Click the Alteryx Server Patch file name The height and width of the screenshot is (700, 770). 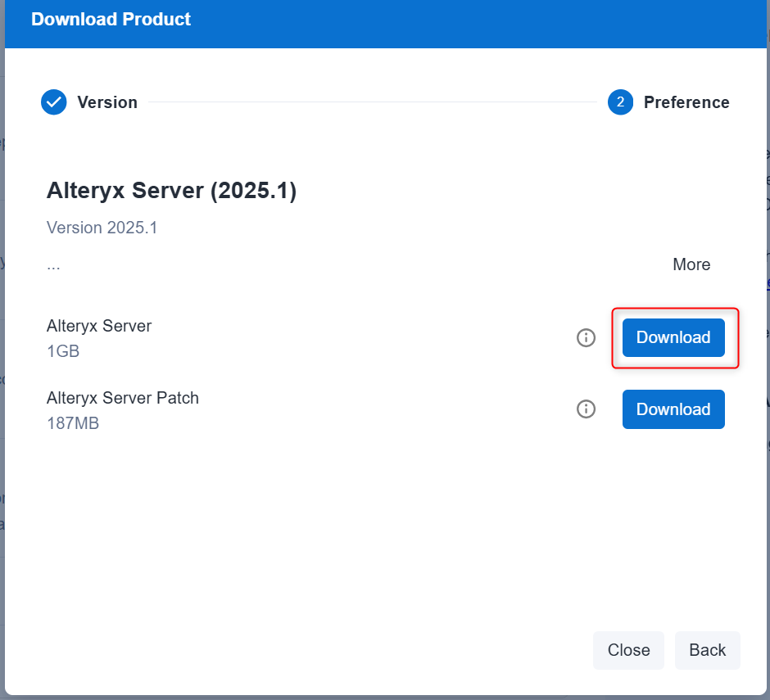click(123, 398)
